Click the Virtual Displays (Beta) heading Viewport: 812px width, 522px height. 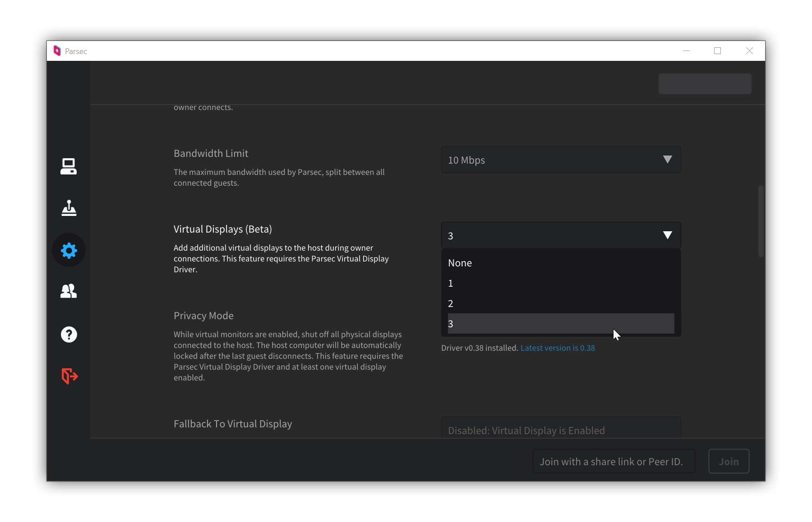[x=222, y=229]
